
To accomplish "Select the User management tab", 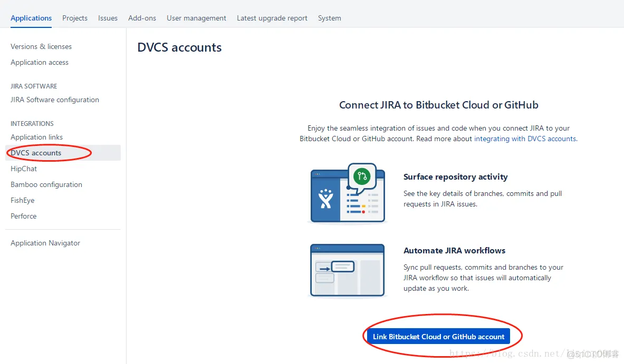I will tap(196, 18).
